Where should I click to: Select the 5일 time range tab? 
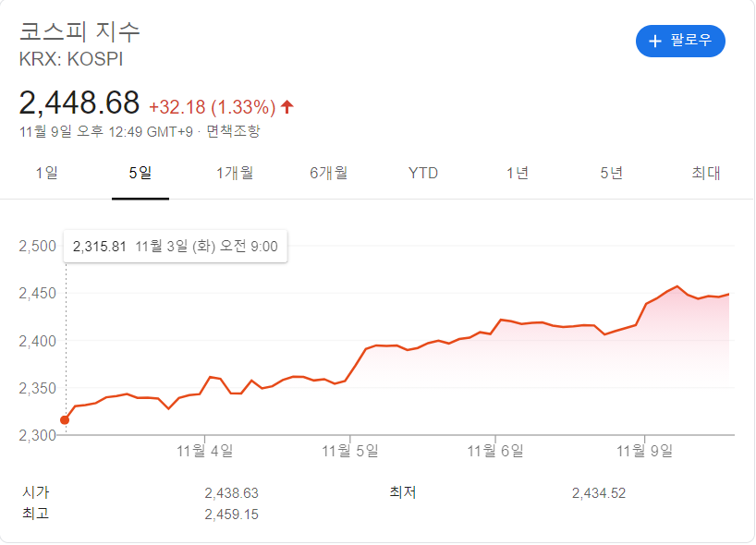tap(140, 173)
